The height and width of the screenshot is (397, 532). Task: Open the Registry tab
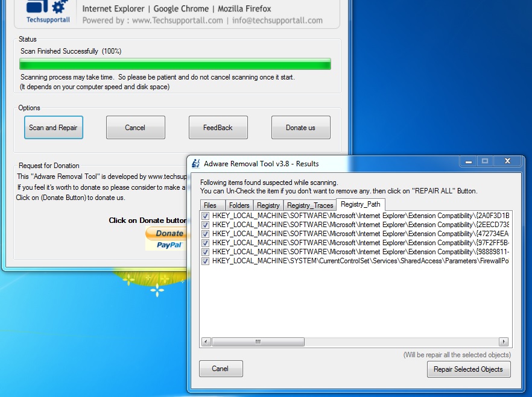tap(268, 205)
